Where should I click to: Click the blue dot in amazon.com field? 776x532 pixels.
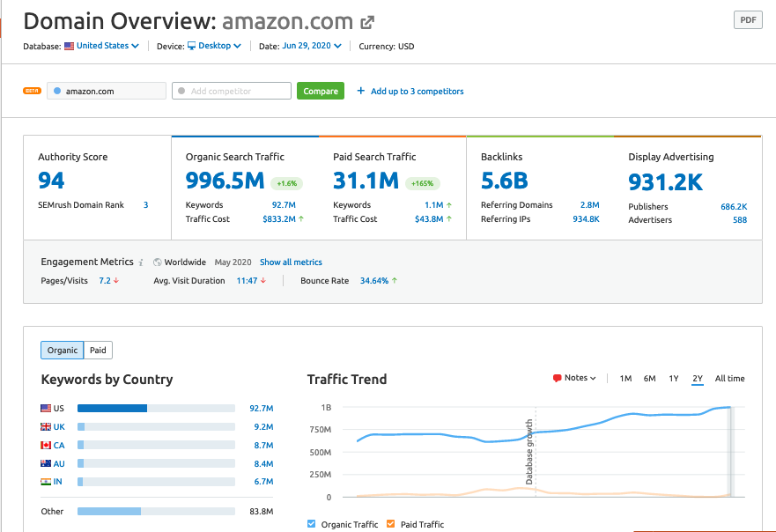(x=57, y=91)
